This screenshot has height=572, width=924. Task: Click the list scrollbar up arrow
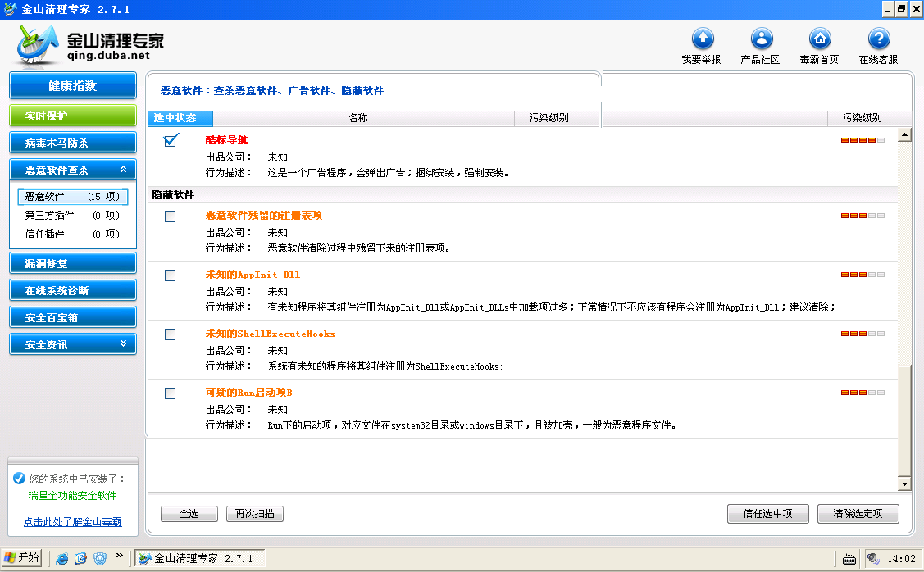[904, 135]
